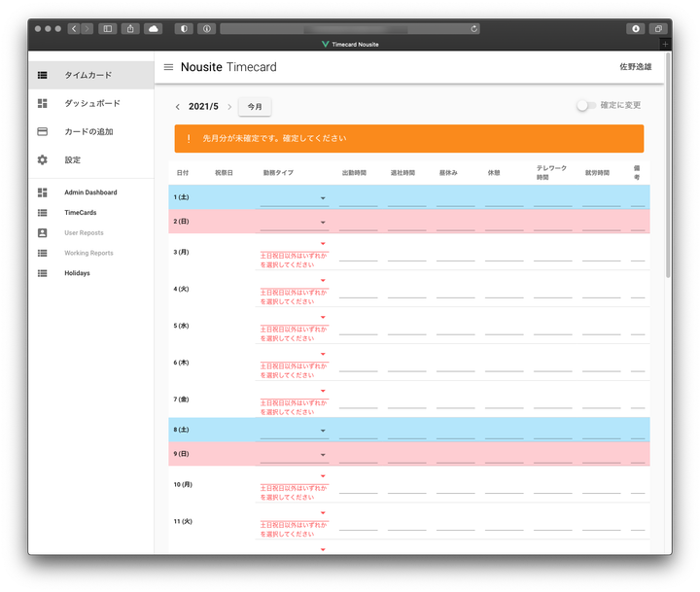
Task: Click the カードの追加 card icon
Action: 43,131
